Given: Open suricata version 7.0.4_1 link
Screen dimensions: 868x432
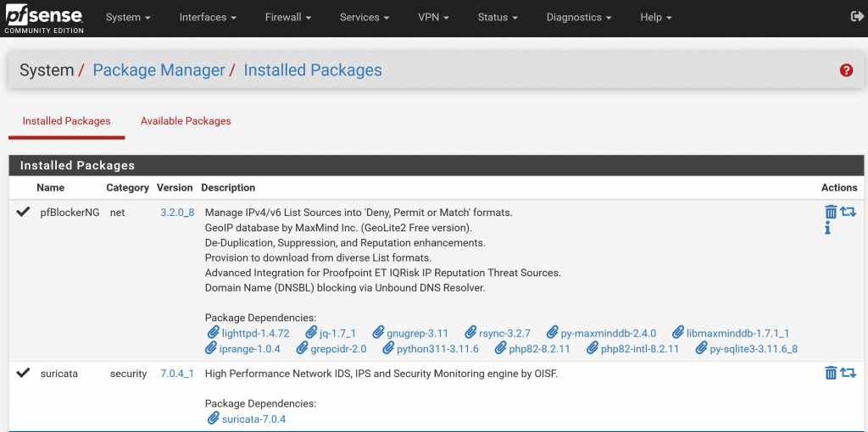Looking at the screenshot, I should tap(177, 374).
